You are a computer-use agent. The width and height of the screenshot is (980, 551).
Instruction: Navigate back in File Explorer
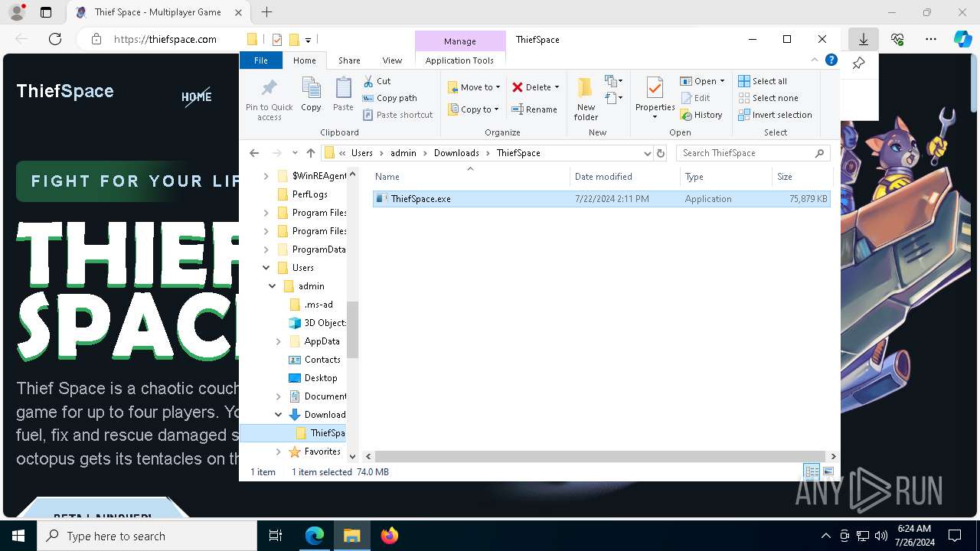click(254, 153)
